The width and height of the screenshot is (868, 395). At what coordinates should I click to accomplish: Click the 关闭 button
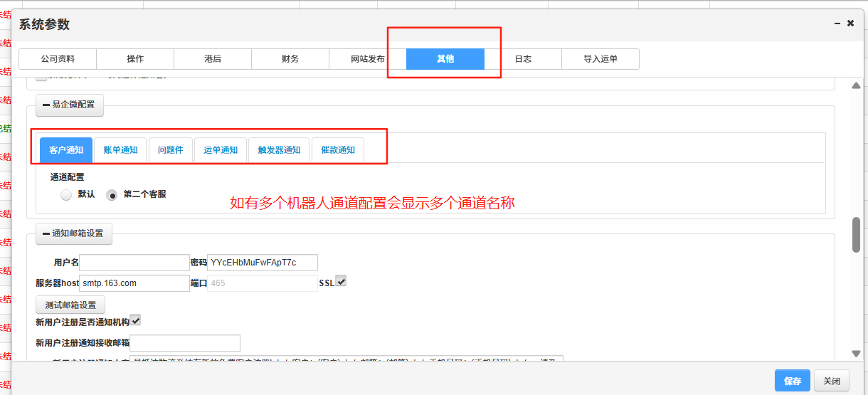pos(832,381)
